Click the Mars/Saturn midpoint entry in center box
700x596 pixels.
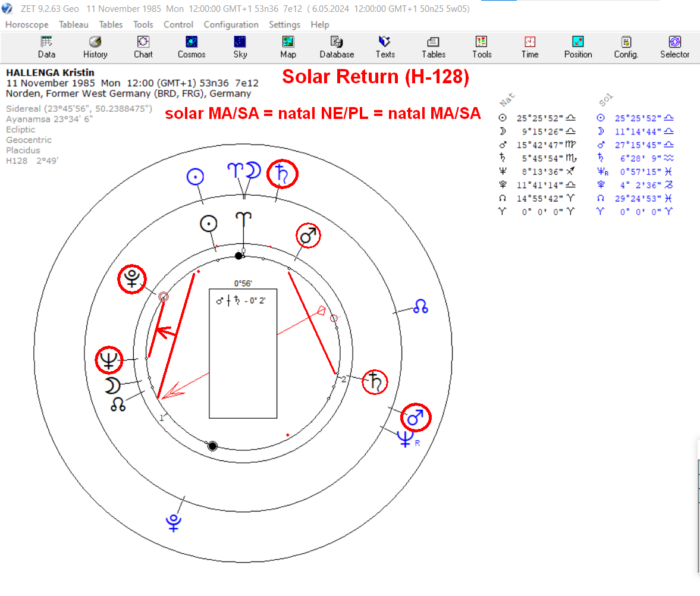click(241, 300)
